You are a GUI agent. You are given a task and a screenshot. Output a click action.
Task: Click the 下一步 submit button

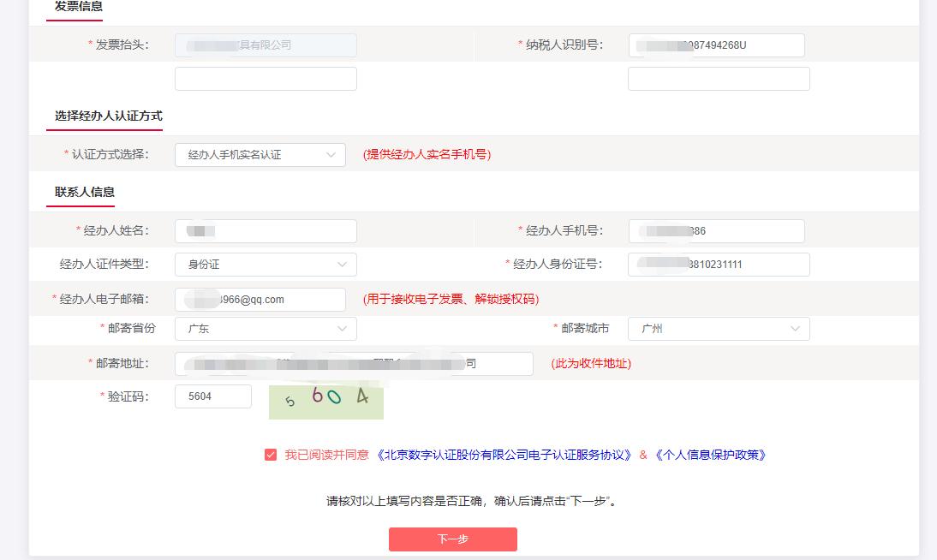pos(453,539)
